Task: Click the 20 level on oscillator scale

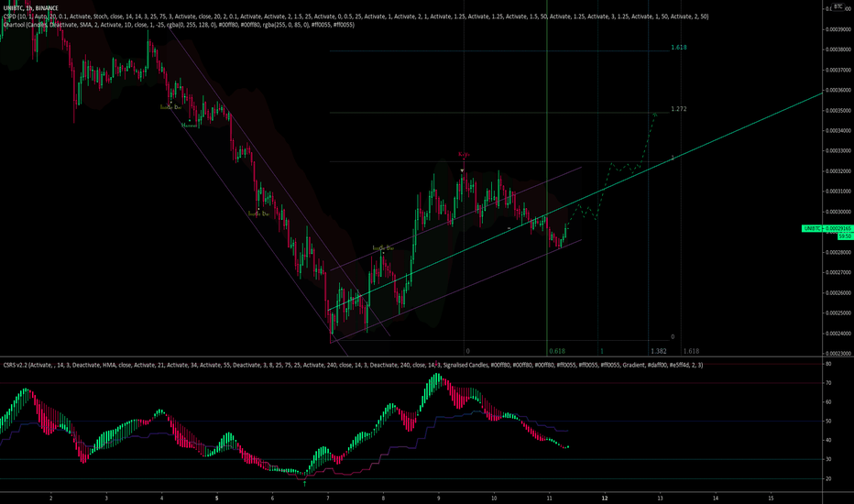Action: pyautogui.click(x=828, y=479)
